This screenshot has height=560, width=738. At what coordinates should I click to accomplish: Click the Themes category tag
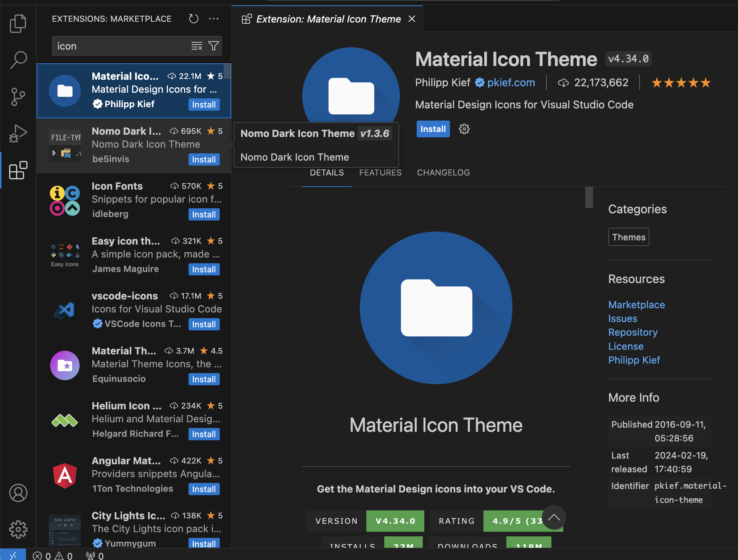point(628,237)
